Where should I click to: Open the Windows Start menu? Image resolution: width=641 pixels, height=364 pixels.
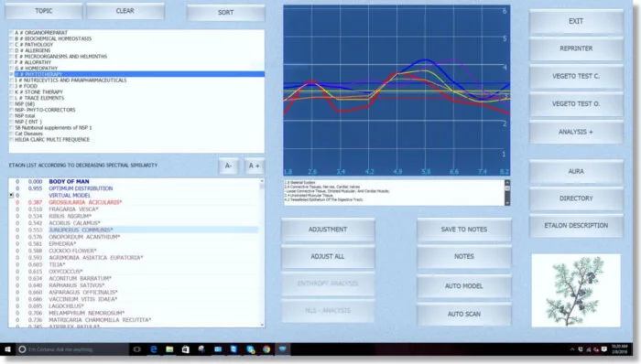pos(7,349)
